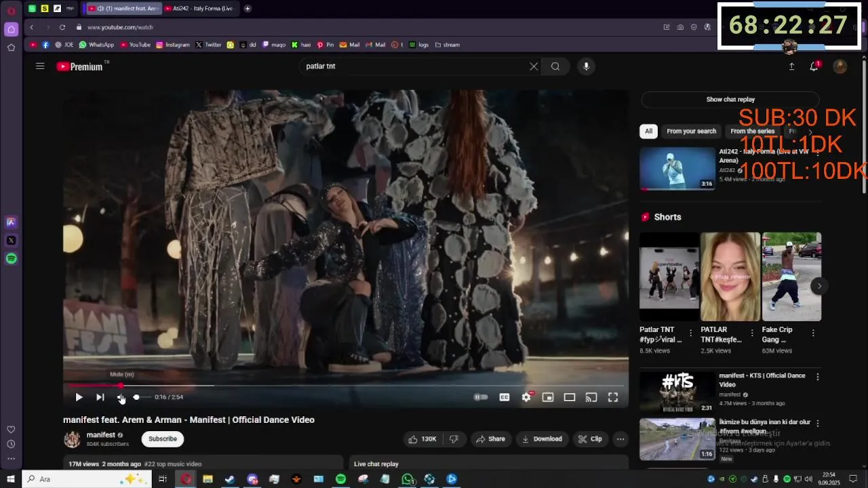Open WhatsApp bookmark
The image size is (868, 488).
(96, 45)
